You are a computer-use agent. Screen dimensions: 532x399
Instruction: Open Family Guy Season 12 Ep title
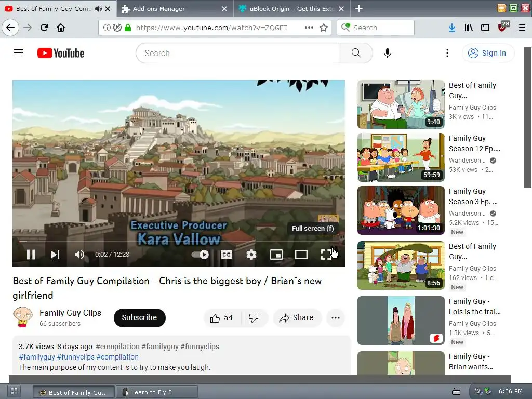(x=474, y=143)
